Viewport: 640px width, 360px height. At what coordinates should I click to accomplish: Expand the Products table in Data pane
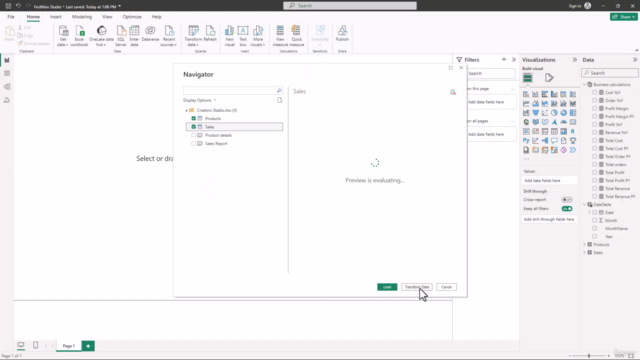pos(584,244)
